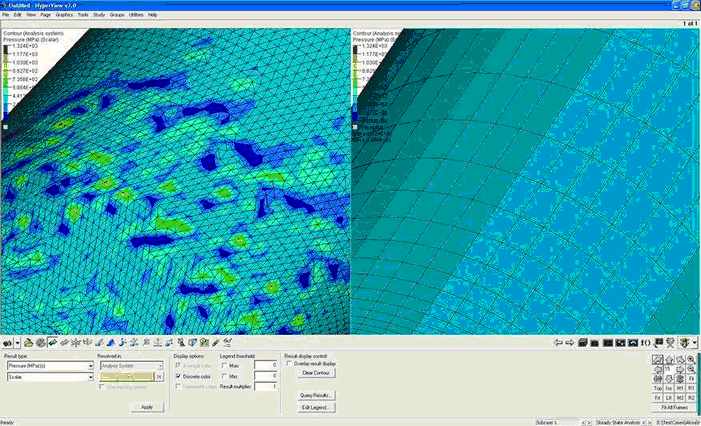Open the Graphics menu

pos(64,15)
